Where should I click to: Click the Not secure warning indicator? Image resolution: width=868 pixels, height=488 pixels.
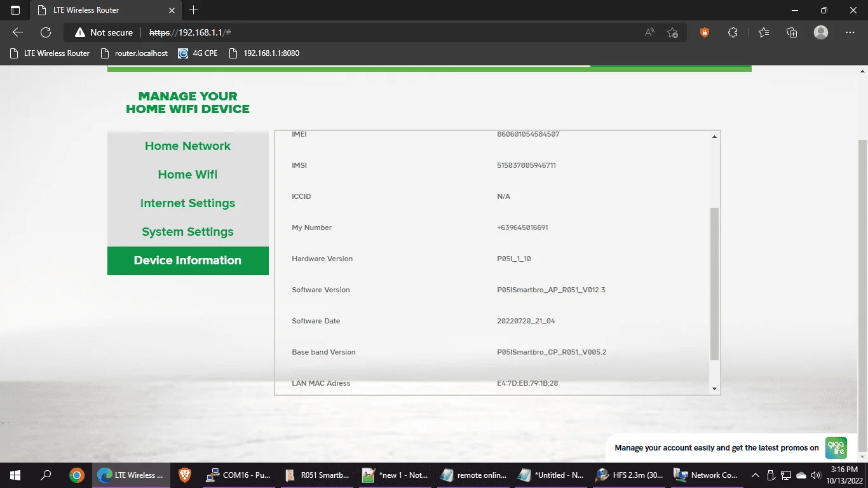coord(104,32)
